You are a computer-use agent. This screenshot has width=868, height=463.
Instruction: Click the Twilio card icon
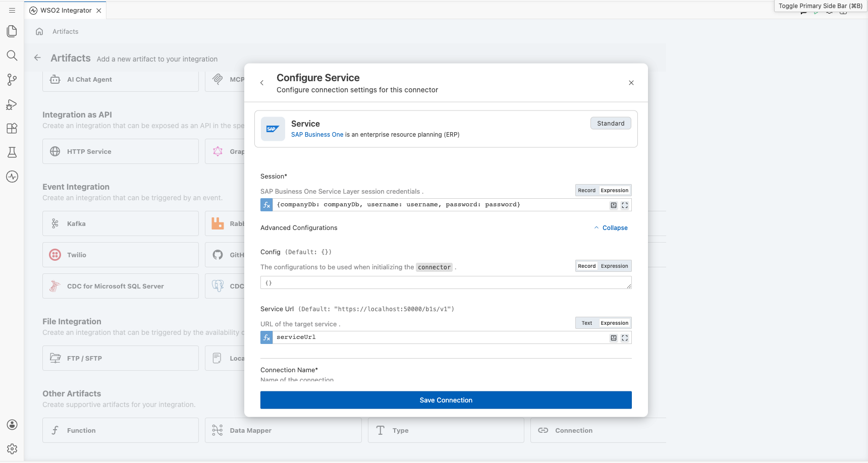click(55, 255)
